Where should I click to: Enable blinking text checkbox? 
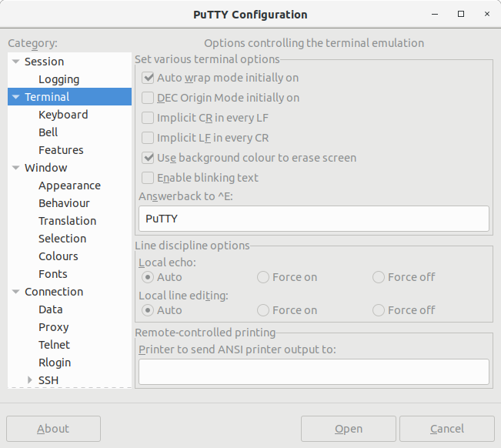coord(148,178)
